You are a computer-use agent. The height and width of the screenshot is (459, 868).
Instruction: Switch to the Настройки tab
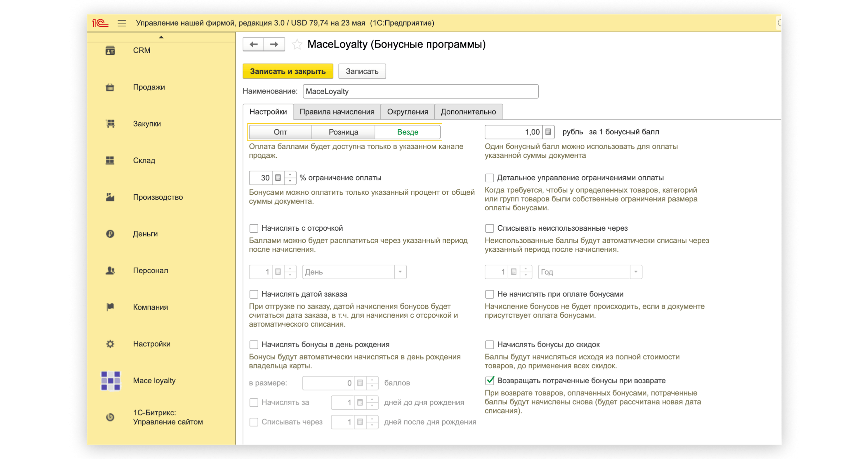click(268, 112)
